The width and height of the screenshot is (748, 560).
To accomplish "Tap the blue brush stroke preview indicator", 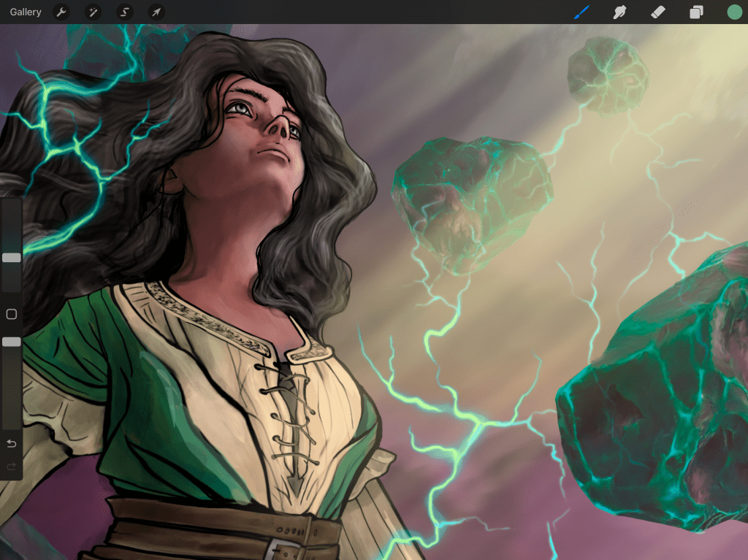I will pyautogui.click(x=581, y=12).
